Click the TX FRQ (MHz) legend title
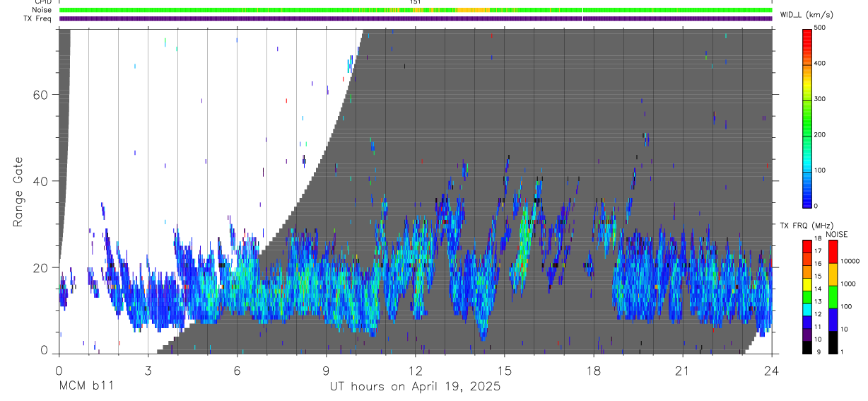This screenshot has width=868, height=401. (x=808, y=226)
